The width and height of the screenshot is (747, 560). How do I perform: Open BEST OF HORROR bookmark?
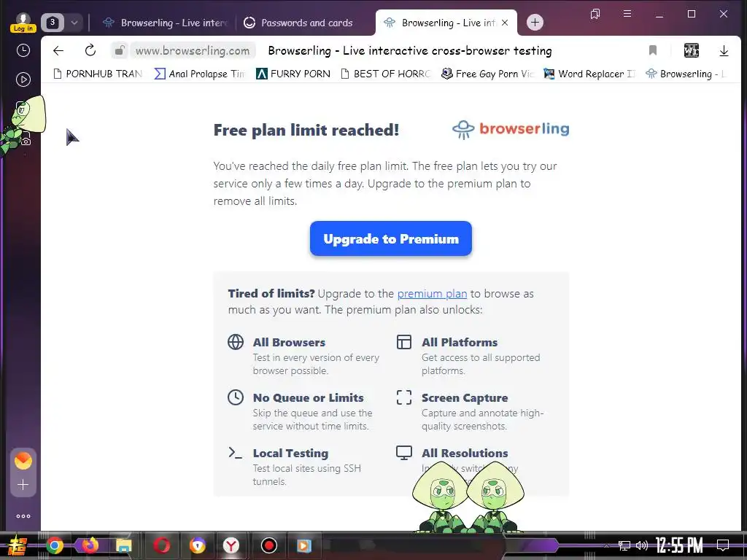pyautogui.click(x=386, y=74)
